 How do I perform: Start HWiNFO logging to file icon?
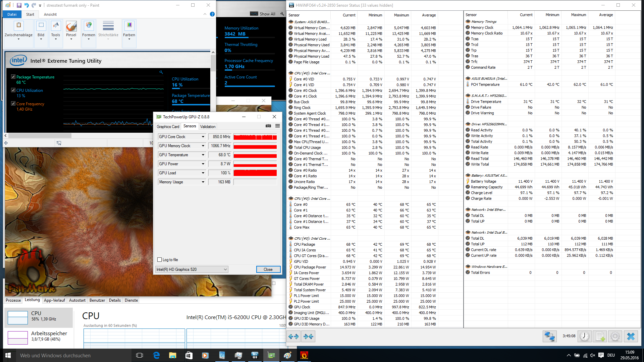pyautogui.click(x=600, y=336)
